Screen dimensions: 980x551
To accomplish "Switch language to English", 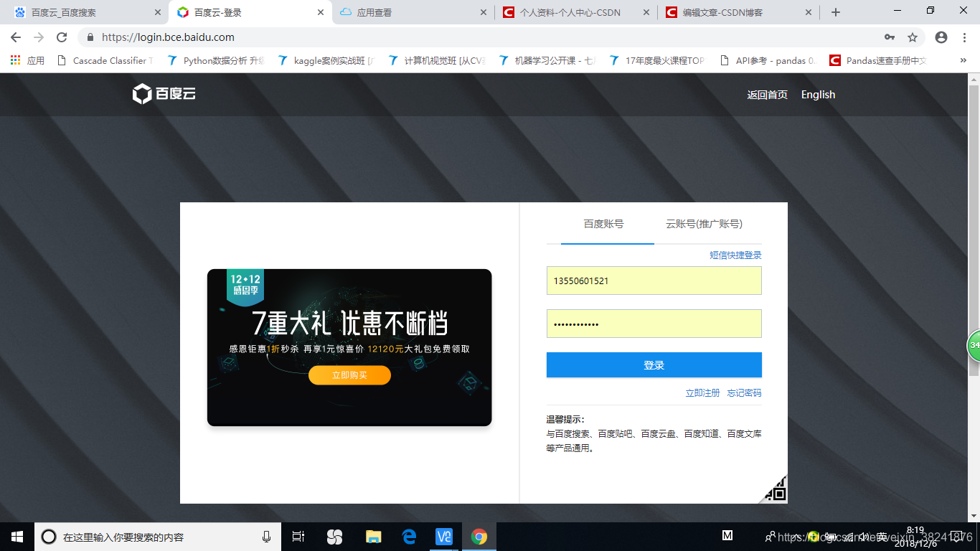I will pos(818,95).
